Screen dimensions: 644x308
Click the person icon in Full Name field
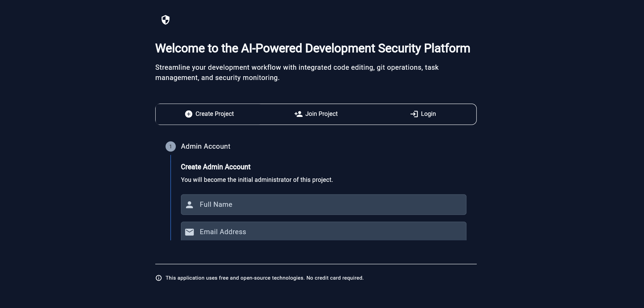(x=189, y=205)
